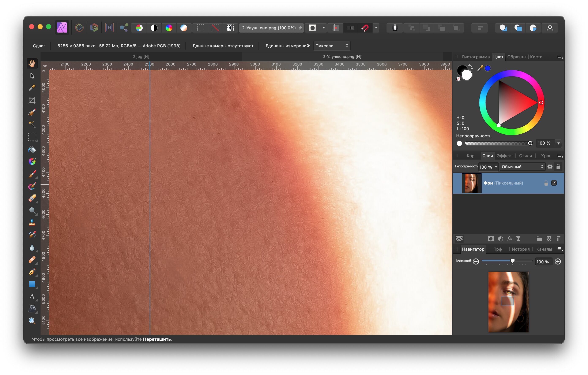Select the Paint Mixer Brush tool
Viewport: 588px width, 375px height.
(32, 186)
